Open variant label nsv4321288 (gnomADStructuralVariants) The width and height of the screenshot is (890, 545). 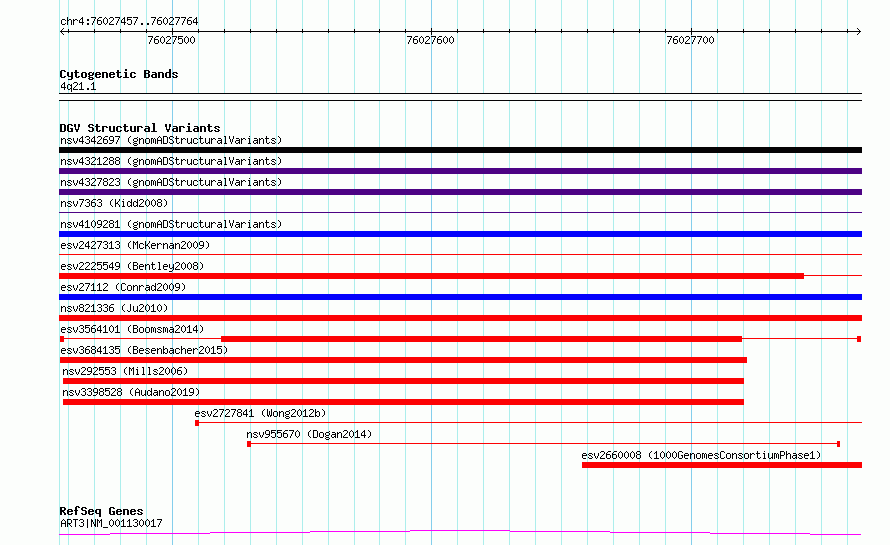[171, 161]
